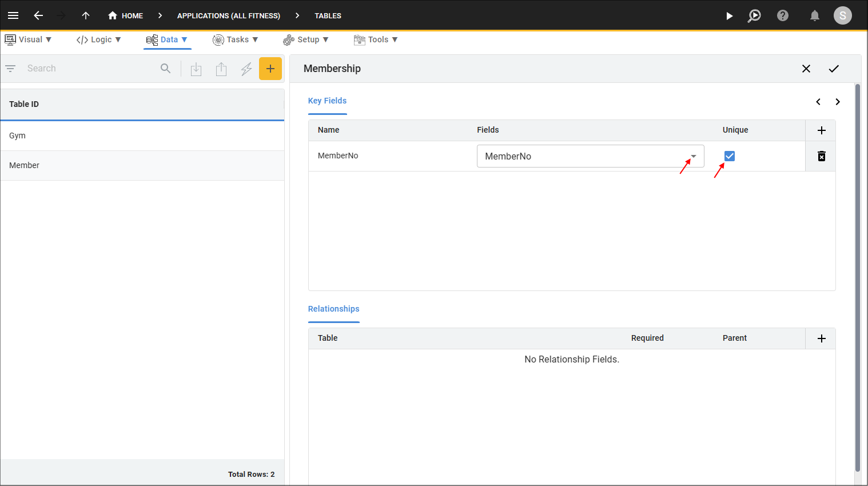Click the magnifier search icon
The width and height of the screenshot is (868, 486).
165,69
